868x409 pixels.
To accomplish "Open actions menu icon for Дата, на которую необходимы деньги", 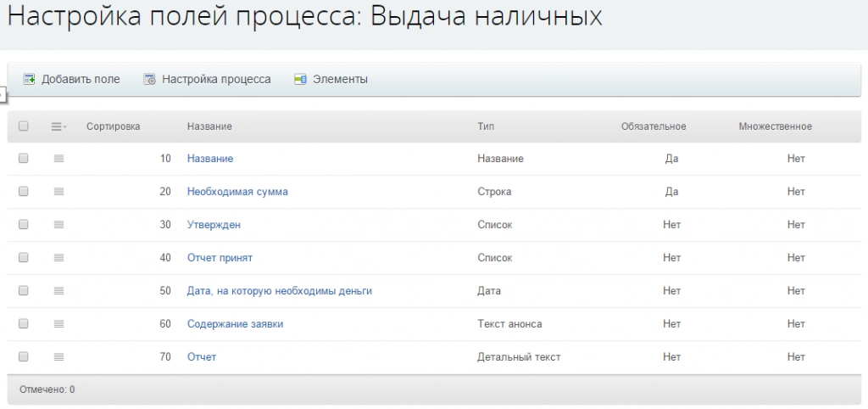I will [58, 290].
